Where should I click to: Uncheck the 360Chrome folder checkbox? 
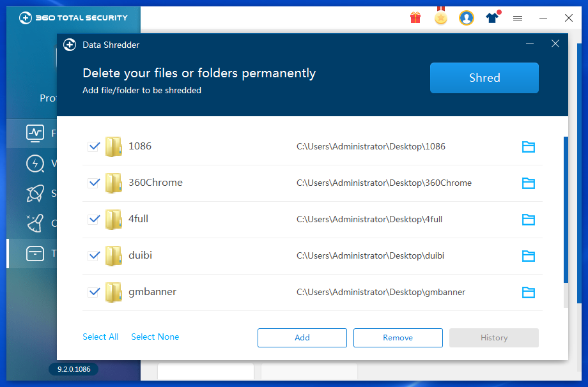coord(94,183)
